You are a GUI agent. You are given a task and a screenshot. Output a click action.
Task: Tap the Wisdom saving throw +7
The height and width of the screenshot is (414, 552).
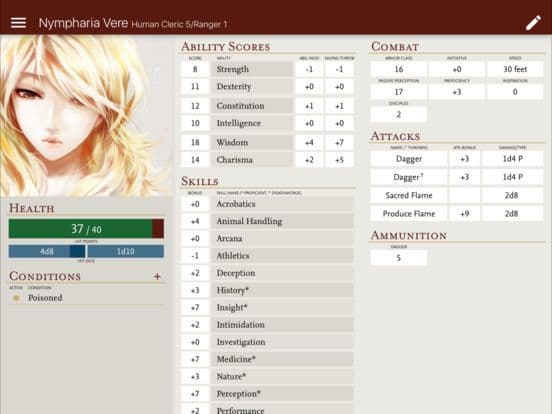click(339, 142)
